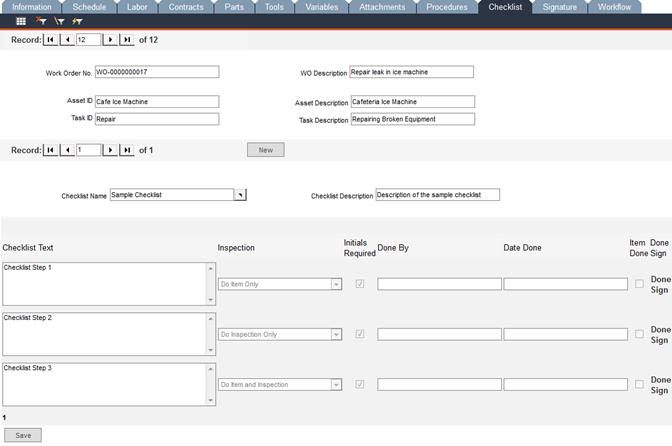This screenshot has width=672, height=446.
Task: Click the Done By field for Step 1
Action: (439, 284)
